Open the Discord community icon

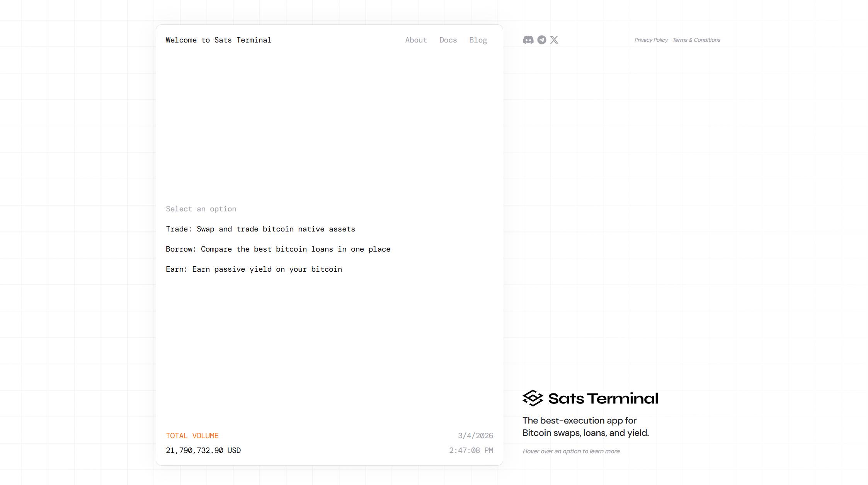coord(528,40)
